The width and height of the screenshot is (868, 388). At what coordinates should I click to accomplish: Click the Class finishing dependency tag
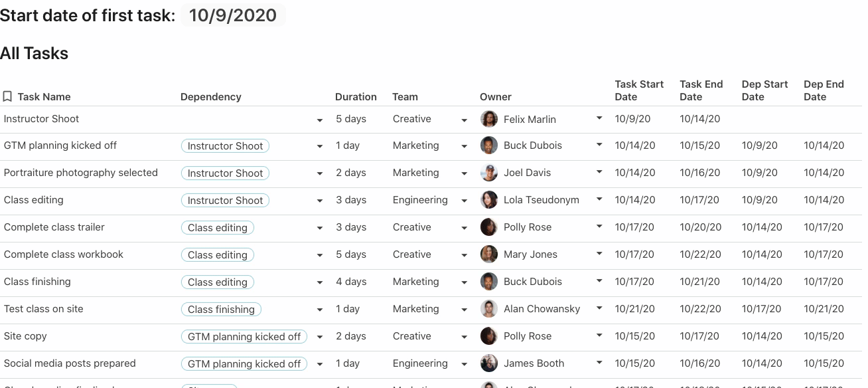pos(221,310)
